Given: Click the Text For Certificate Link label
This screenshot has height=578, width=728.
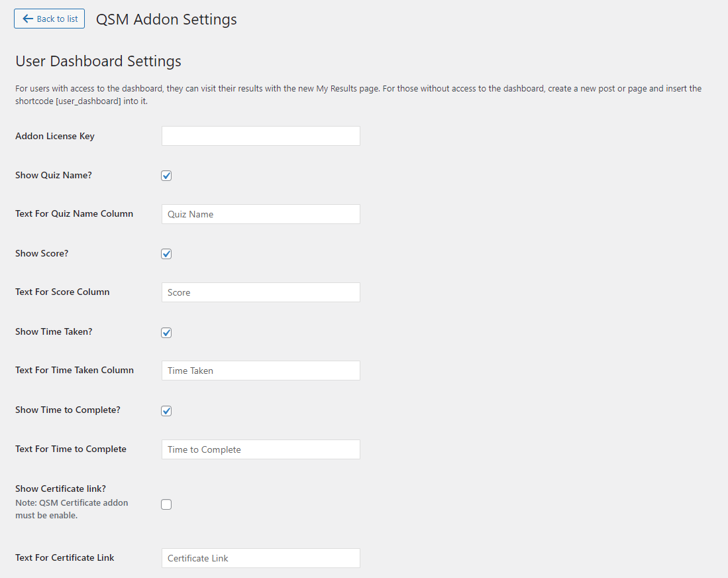Looking at the screenshot, I should [64, 557].
